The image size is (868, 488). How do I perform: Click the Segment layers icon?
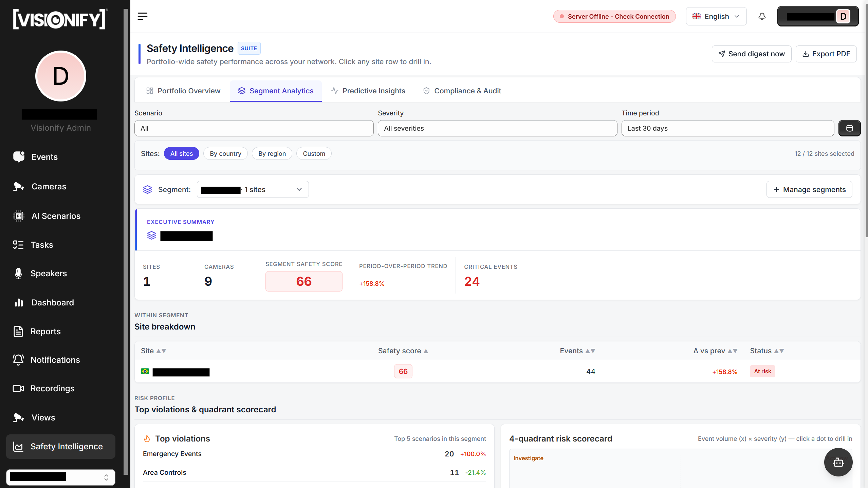147,189
